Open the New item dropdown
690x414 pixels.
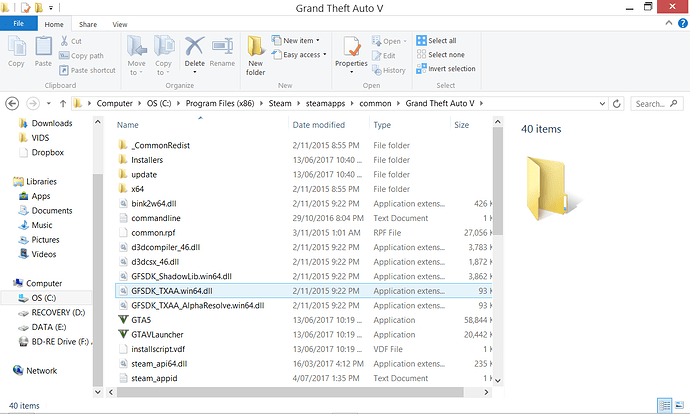(295, 40)
